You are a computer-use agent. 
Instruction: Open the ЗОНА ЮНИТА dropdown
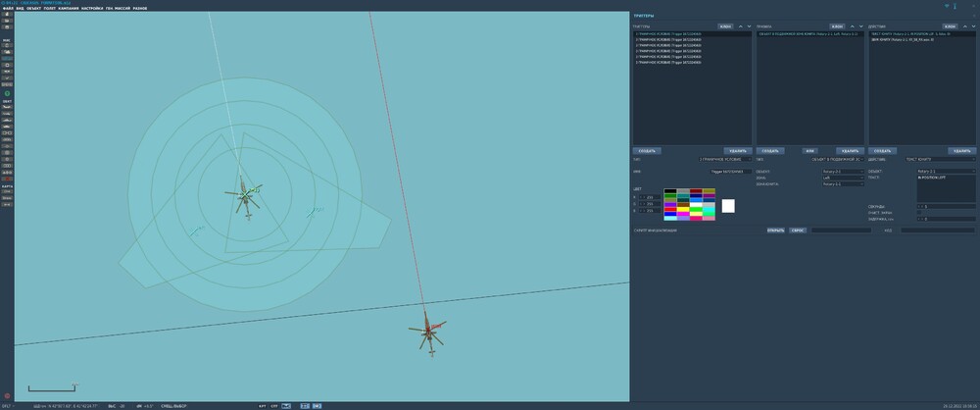coord(843,184)
